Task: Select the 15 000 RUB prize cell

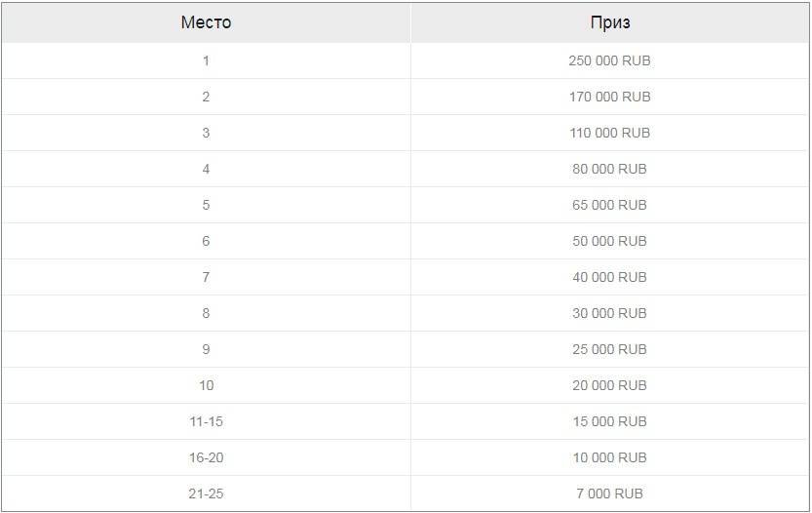Action: click(x=609, y=421)
